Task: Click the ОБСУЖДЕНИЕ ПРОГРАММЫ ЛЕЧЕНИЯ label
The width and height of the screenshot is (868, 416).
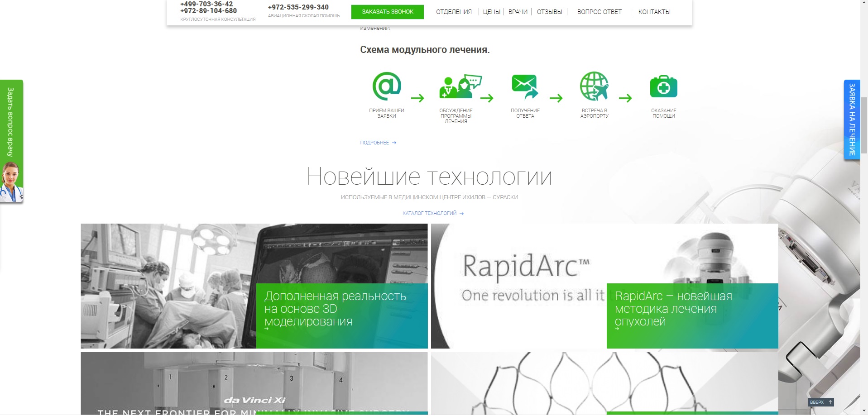Action: (x=456, y=116)
